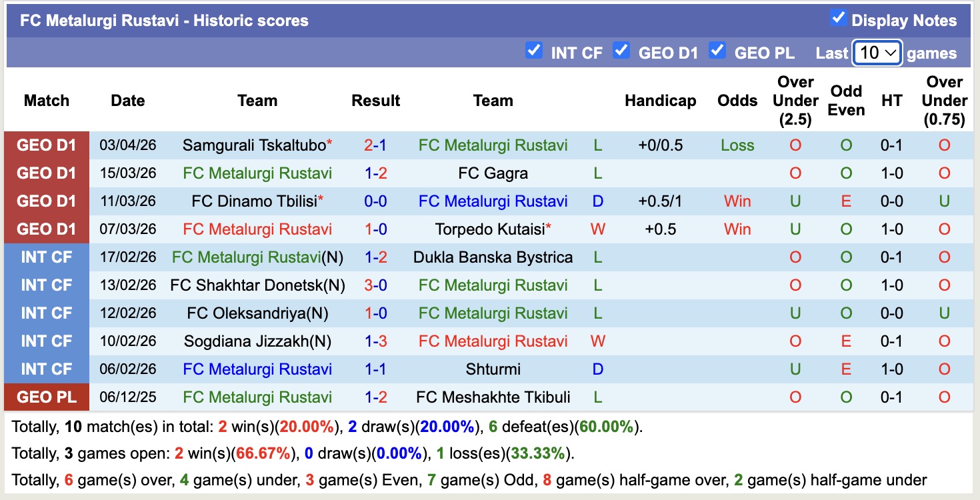Image resolution: width=980 pixels, height=500 pixels.
Task: Toggle the GEO PL filter checkbox
Action: [x=718, y=50]
